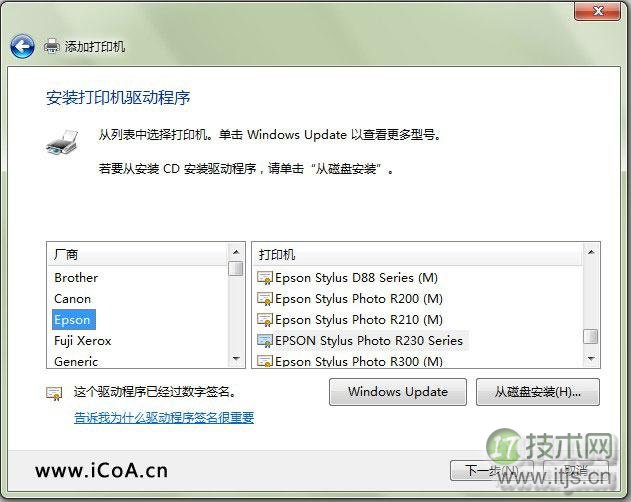Click the manufacturer list scroll-up arrow
This screenshot has width=631, height=502.
pyautogui.click(x=236, y=252)
